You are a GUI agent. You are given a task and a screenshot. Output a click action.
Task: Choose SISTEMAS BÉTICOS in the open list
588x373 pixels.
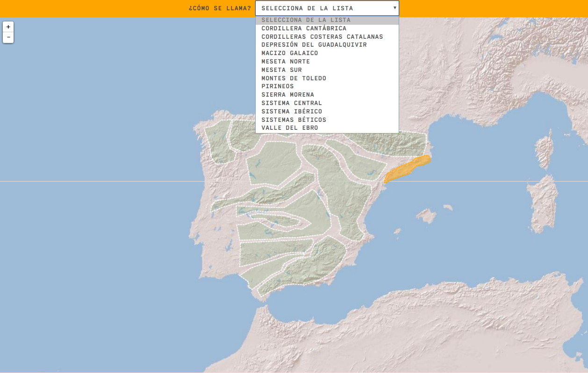click(294, 120)
